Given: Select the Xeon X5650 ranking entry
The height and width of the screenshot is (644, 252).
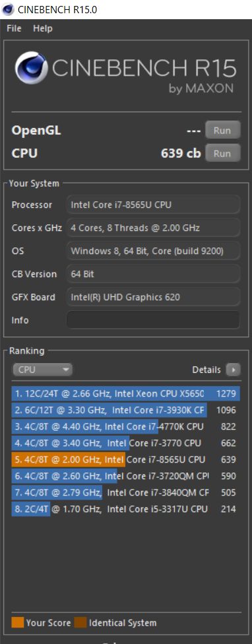Looking at the screenshot, I should pyautogui.click(x=125, y=393).
